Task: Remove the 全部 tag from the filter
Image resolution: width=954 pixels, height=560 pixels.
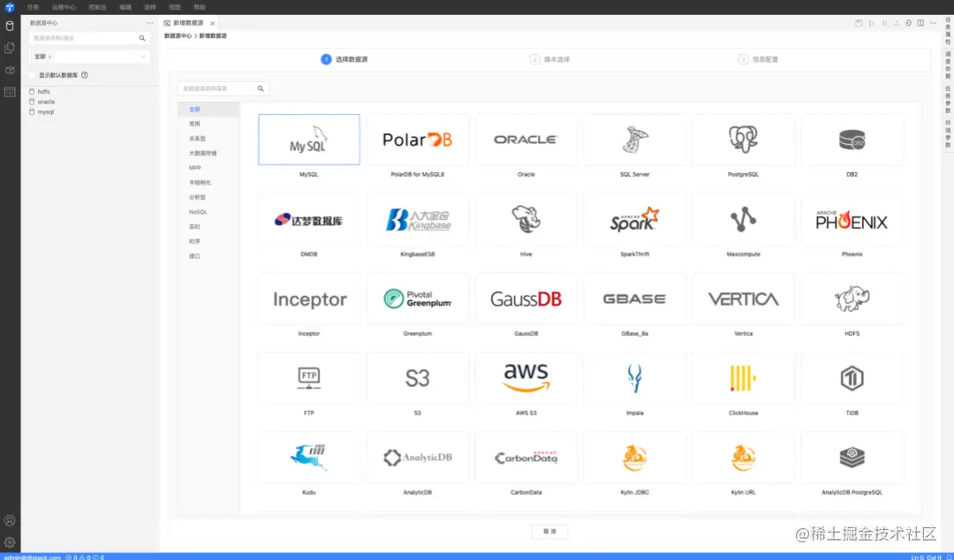Action: pos(49,57)
